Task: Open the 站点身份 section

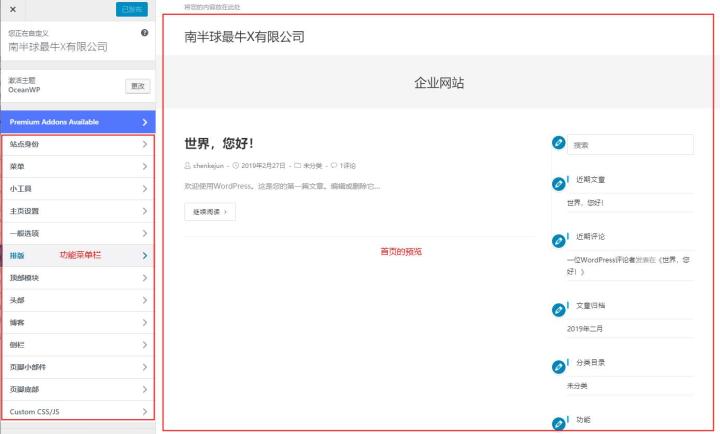Action: (x=78, y=144)
